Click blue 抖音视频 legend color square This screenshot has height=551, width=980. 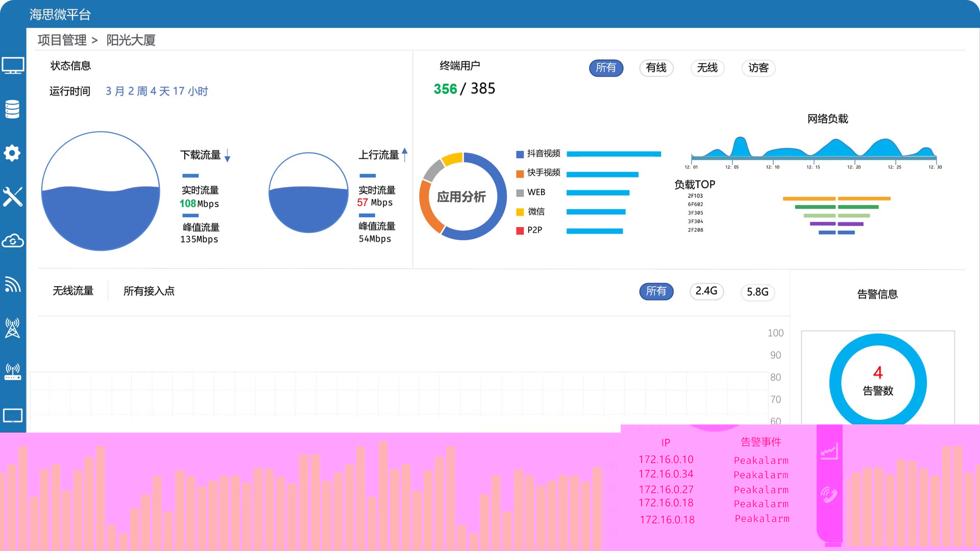520,154
